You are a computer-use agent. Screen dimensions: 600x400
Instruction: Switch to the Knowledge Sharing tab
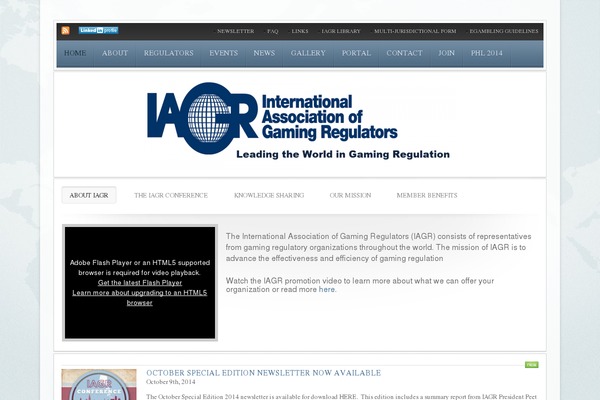(x=269, y=195)
